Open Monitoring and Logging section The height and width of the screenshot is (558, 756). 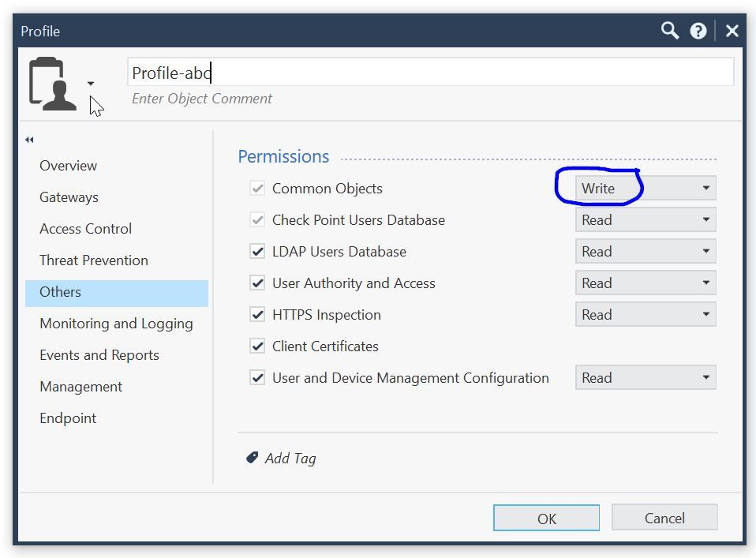[x=116, y=324]
